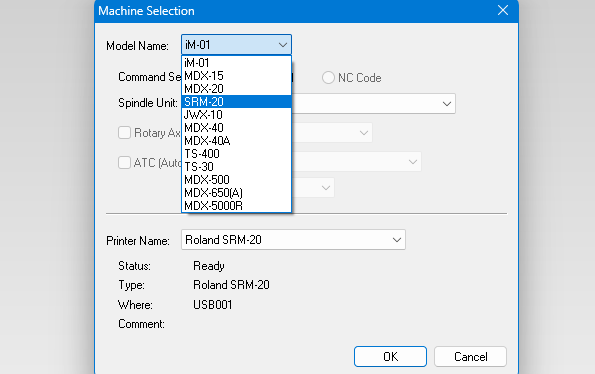Screen dimensions: 595x374
Task: Select TS-400 from the model list
Action: [x=236, y=154]
